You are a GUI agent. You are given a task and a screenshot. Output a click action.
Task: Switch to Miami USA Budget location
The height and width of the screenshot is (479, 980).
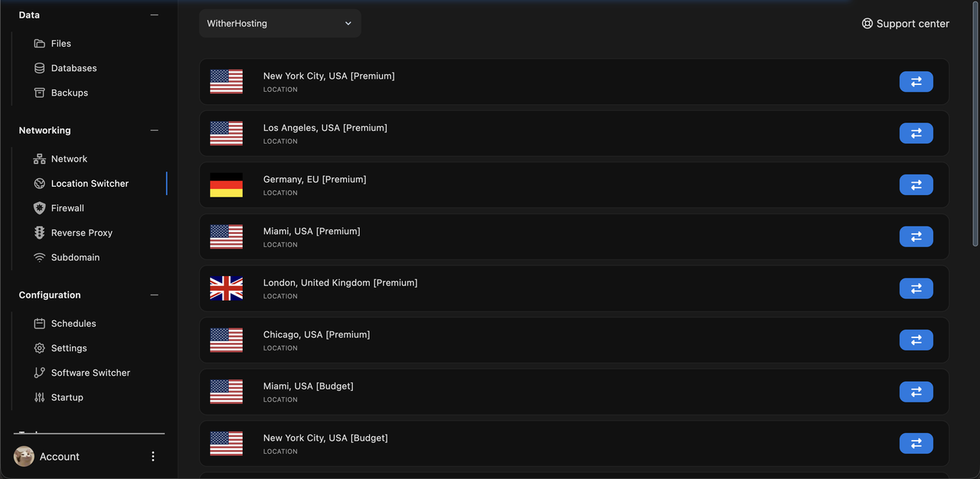[916, 392]
